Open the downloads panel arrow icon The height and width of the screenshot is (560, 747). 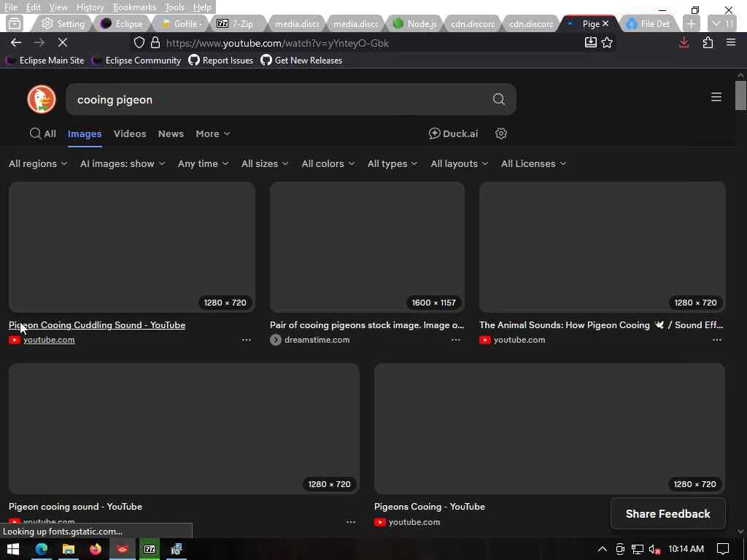[684, 42]
